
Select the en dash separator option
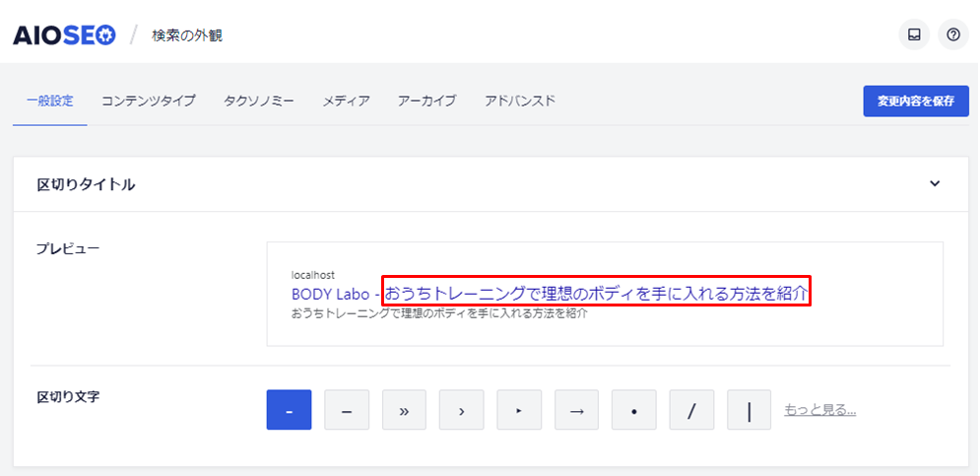tap(347, 410)
